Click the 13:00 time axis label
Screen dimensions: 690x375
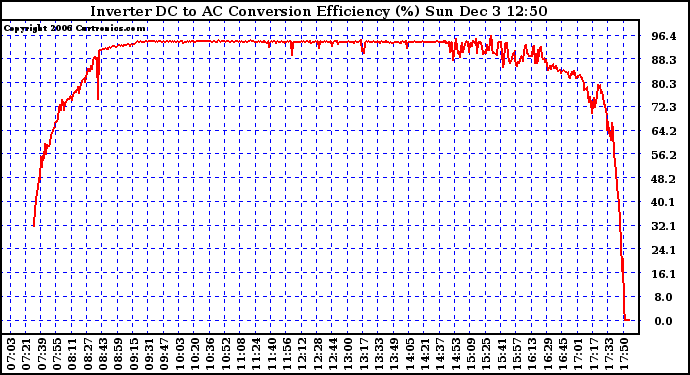coord(348,354)
